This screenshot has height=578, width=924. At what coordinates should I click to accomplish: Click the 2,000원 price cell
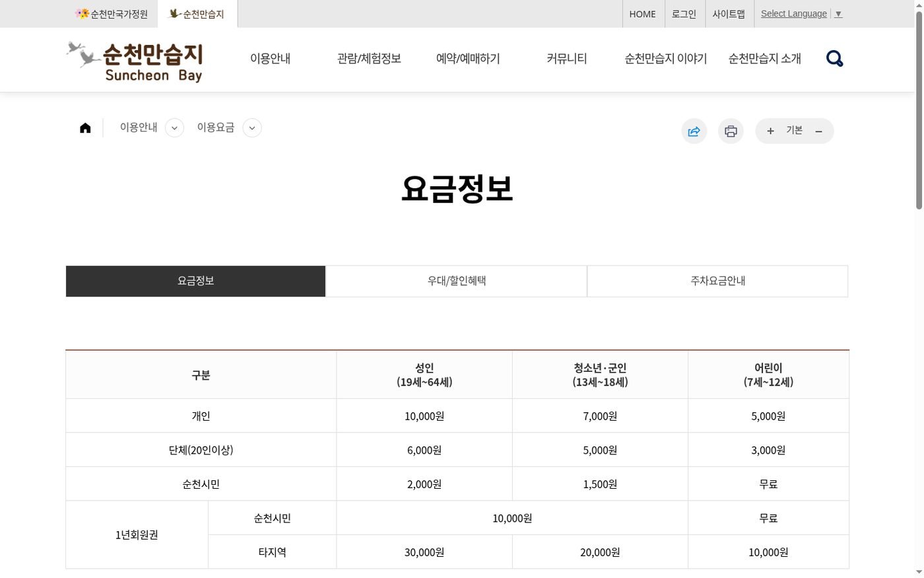click(x=424, y=484)
